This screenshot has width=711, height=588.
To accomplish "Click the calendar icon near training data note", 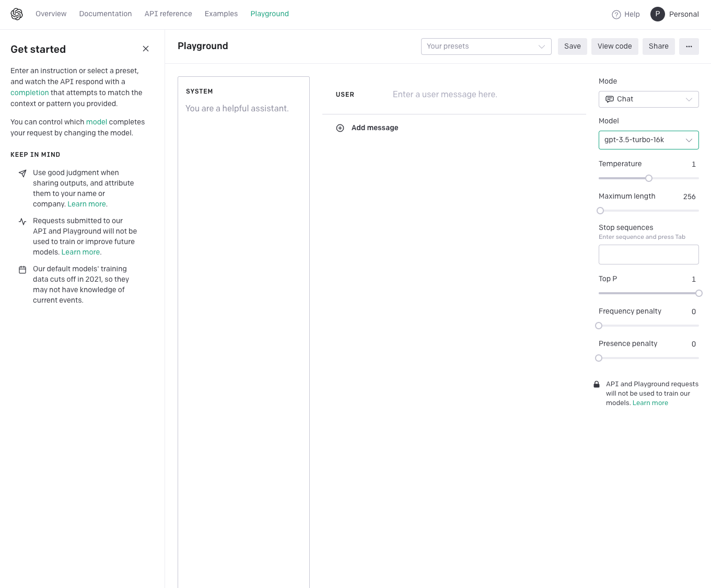I will [22, 270].
